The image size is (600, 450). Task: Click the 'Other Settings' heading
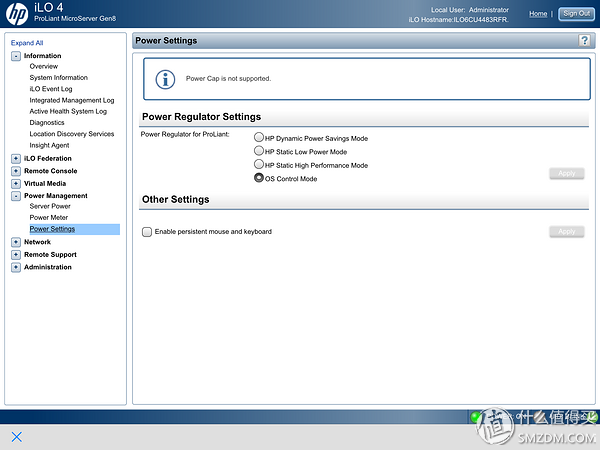(176, 199)
